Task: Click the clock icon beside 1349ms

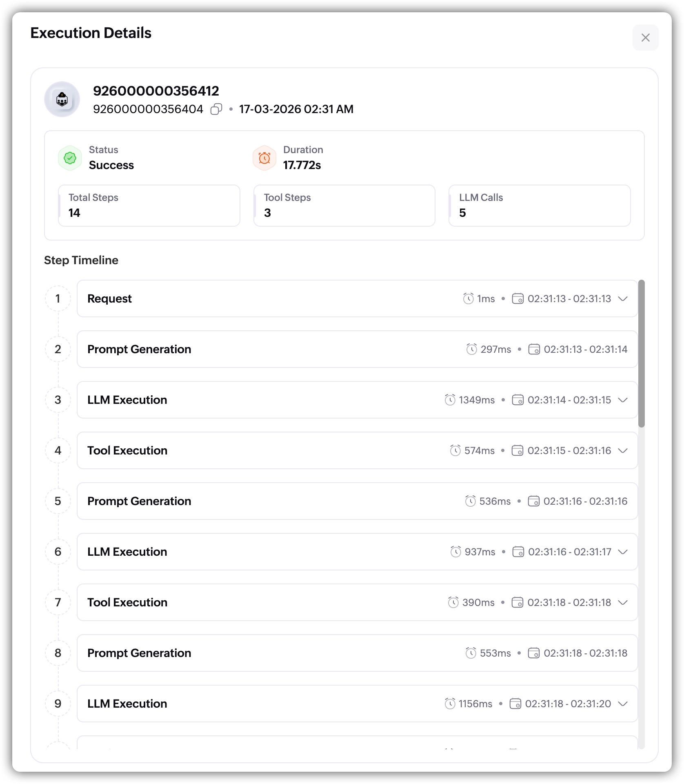Action: coord(450,400)
